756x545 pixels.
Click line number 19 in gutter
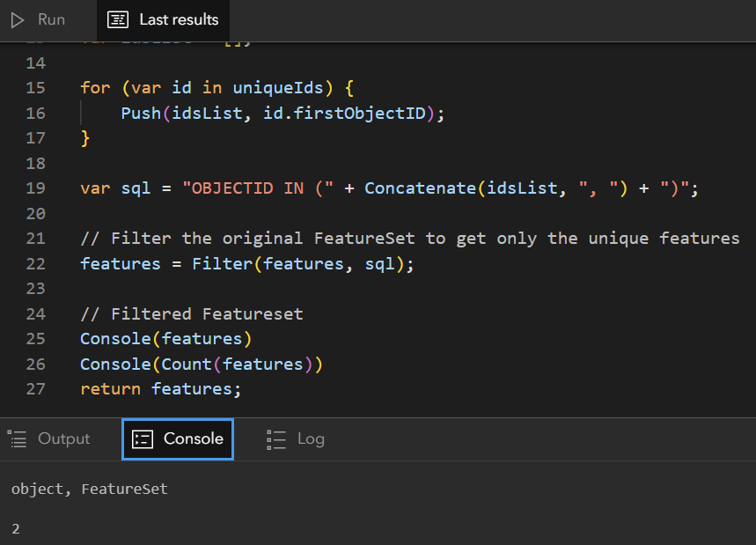pyautogui.click(x=35, y=188)
